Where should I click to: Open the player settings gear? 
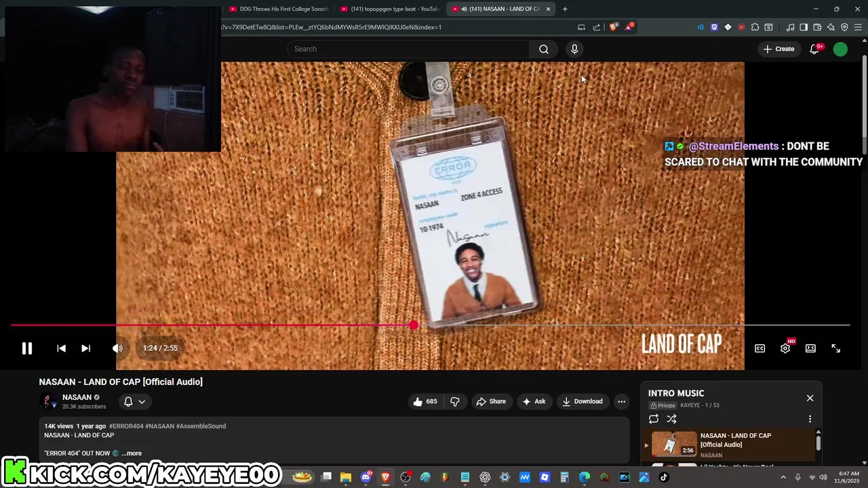point(785,348)
